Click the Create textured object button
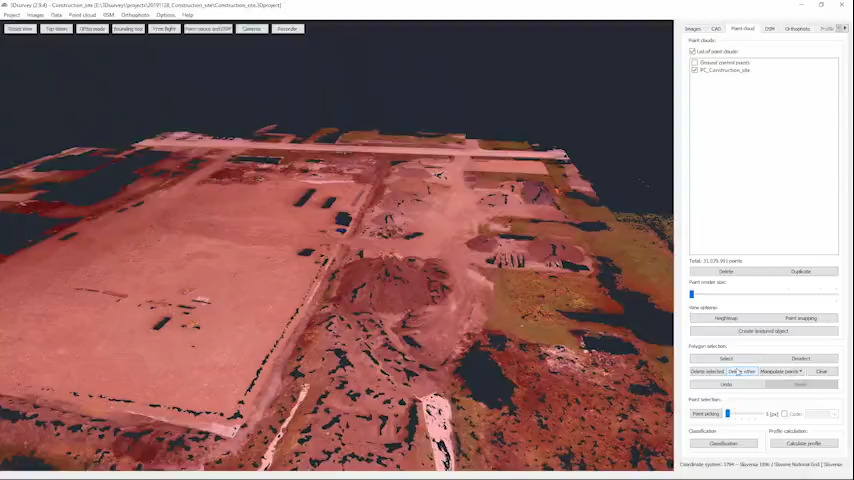 point(763,331)
